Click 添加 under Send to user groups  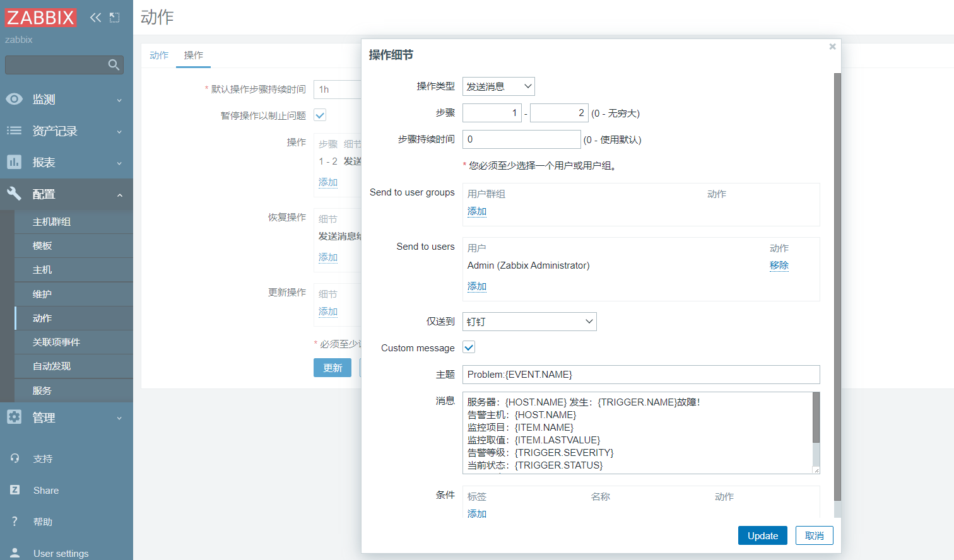[477, 211]
